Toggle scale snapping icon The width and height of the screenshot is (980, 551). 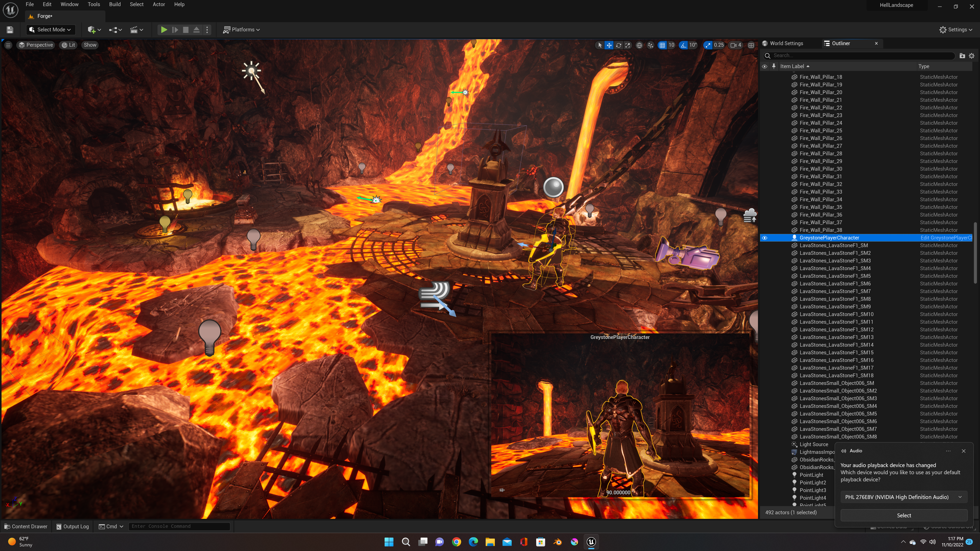point(708,45)
